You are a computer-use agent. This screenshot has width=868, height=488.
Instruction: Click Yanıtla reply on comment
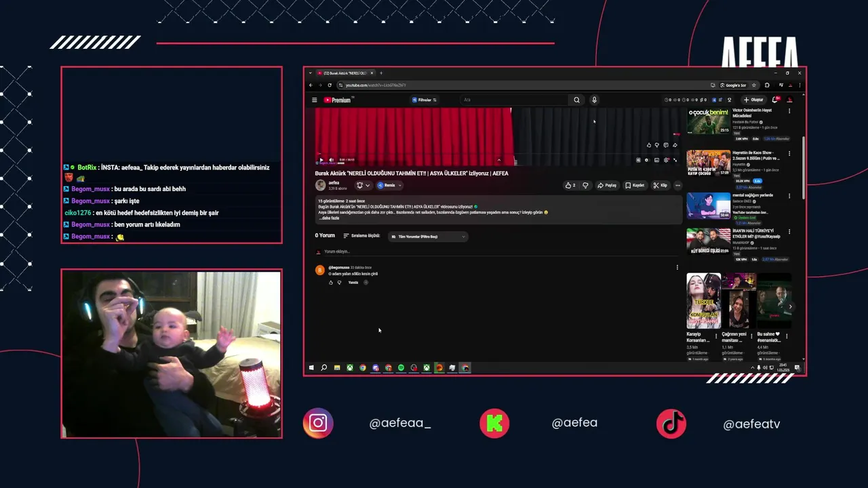click(353, 283)
